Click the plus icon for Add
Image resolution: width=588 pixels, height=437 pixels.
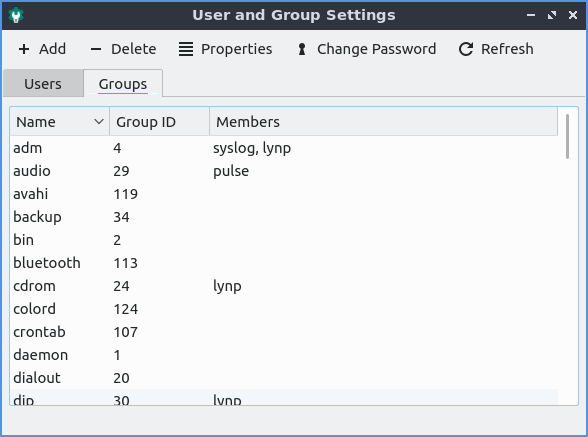pyautogui.click(x=24, y=49)
